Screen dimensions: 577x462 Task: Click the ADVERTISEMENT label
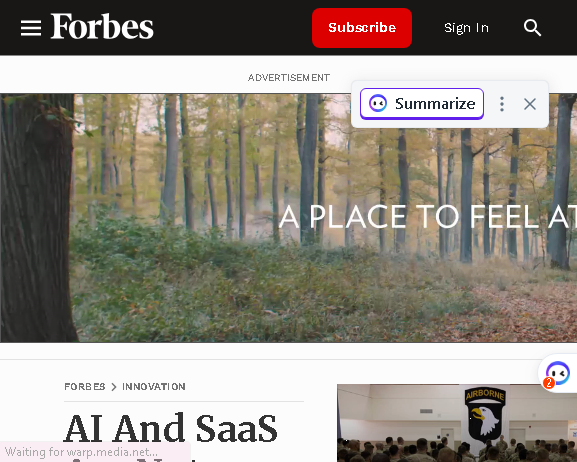pyautogui.click(x=289, y=78)
